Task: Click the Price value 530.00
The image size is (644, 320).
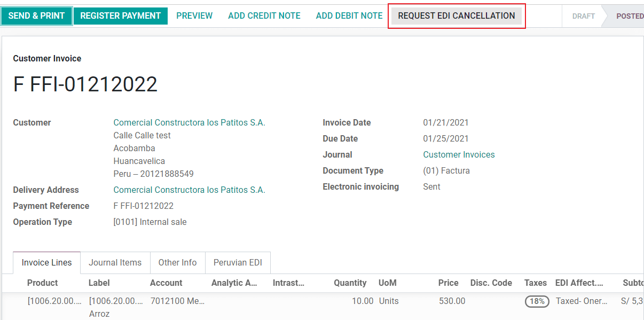Action: point(452,301)
